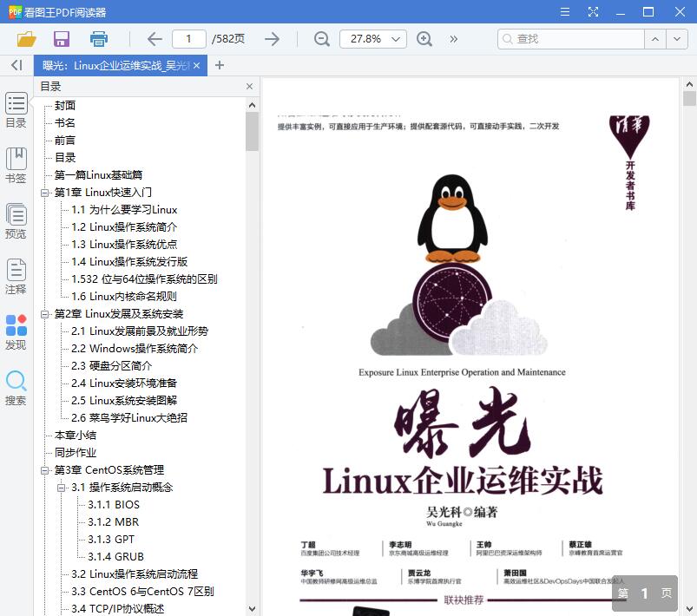The width and height of the screenshot is (697, 616).
Task: Jump to 前言 in outline
Action: tap(65, 140)
